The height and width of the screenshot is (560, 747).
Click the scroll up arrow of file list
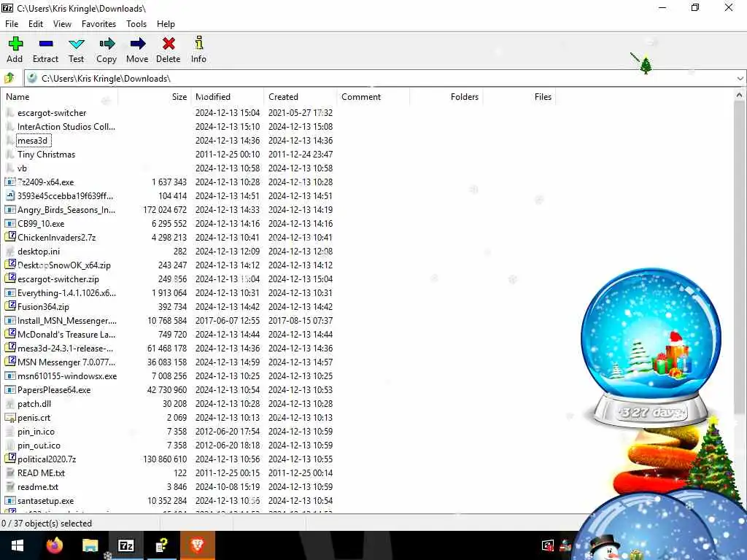[739, 95]
